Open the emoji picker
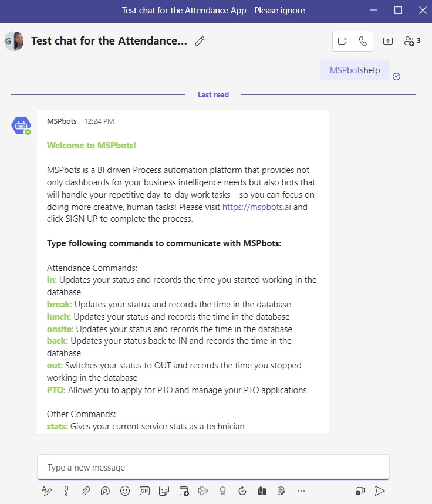 click(x=125, y=491)
